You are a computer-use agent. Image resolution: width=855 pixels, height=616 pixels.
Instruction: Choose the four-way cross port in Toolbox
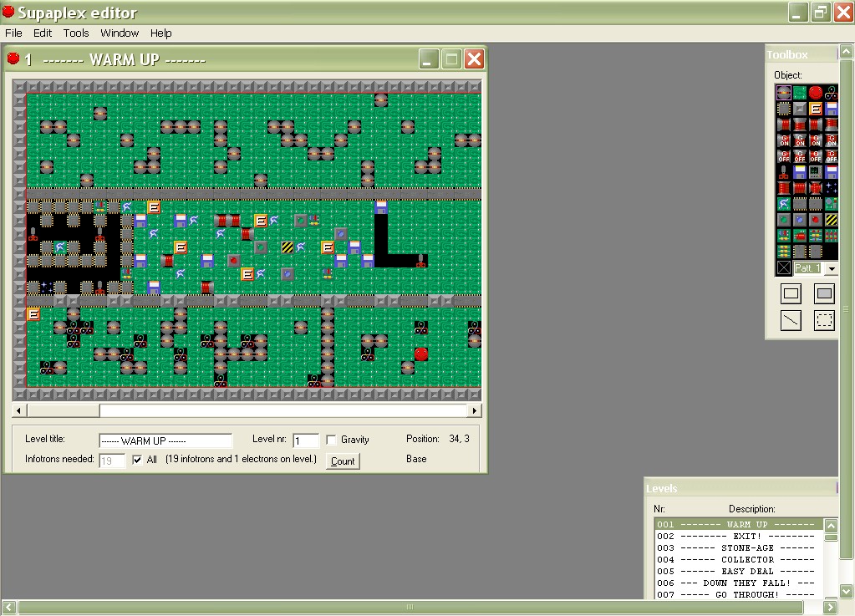pyautogui.click(x=815, y=188)
